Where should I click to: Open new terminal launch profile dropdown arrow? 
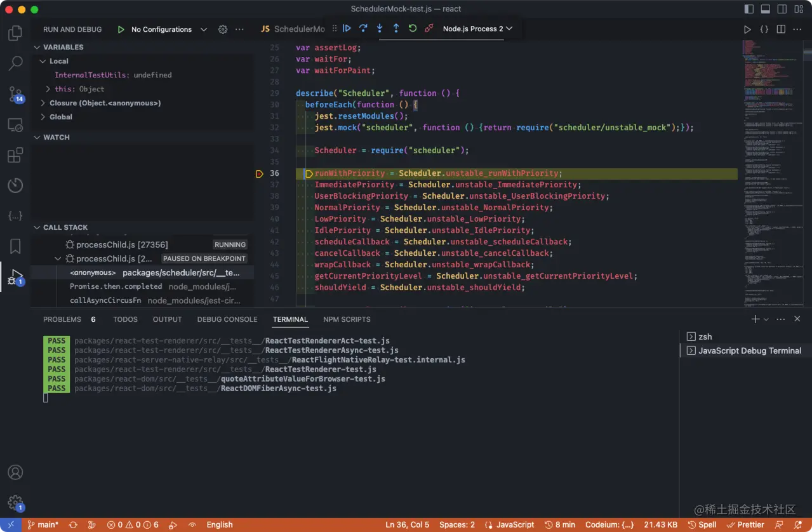click(766, 319)
